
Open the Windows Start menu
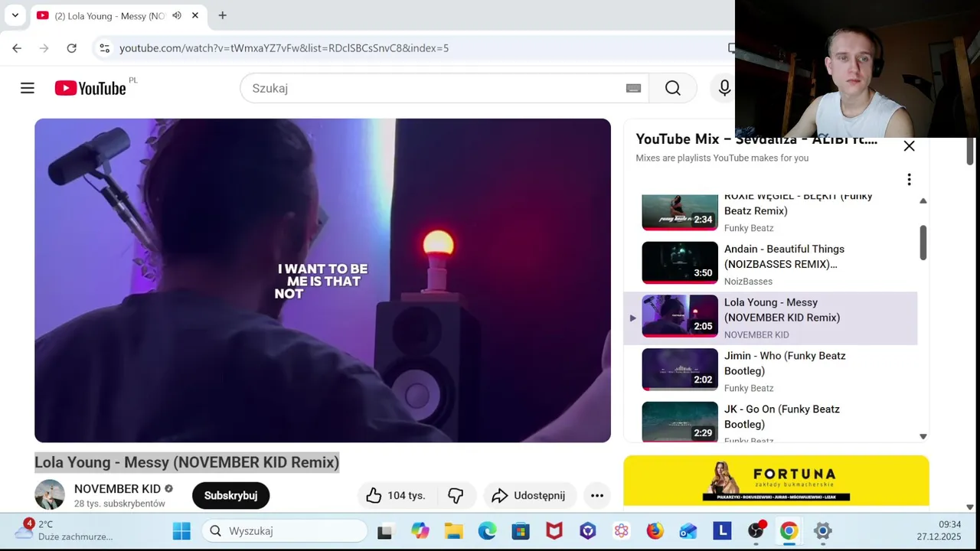pyautogui.click(x=181, y=531)
